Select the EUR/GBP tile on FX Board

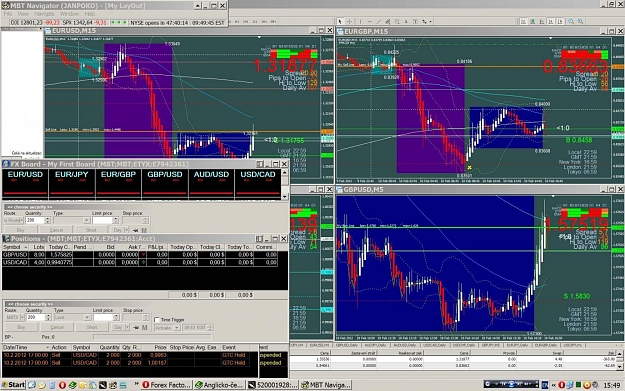(118, 184)
